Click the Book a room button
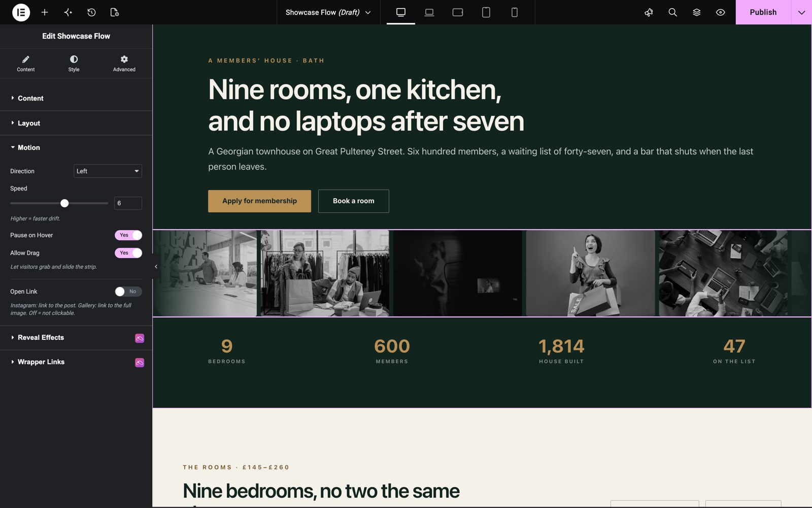This screenshot has height=508, width=812. coord(354,201)
